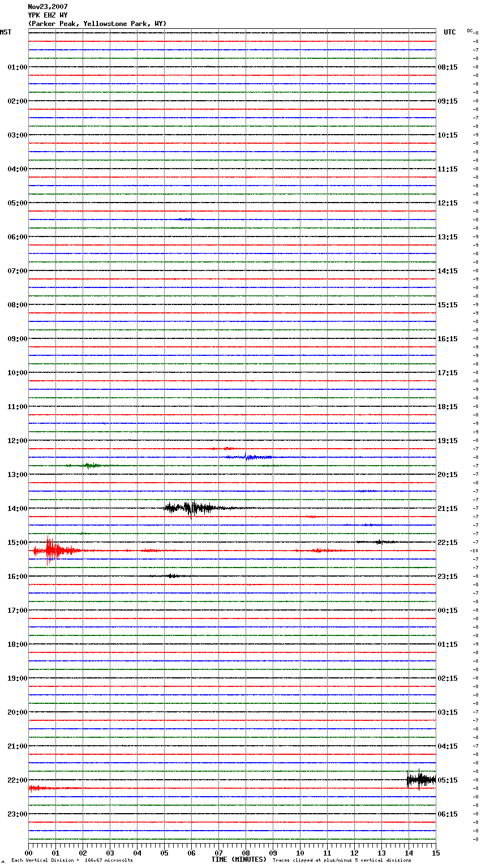The image size is (481, 868).
Task: Click the 05:15 UTC time label
Action: coord(448,780)
